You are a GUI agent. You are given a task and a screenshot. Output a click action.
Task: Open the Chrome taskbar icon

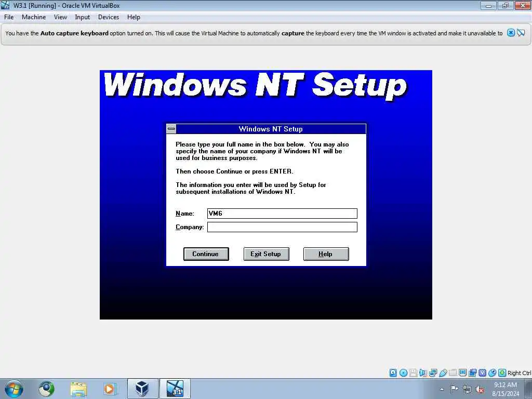[x=46, y=389]
